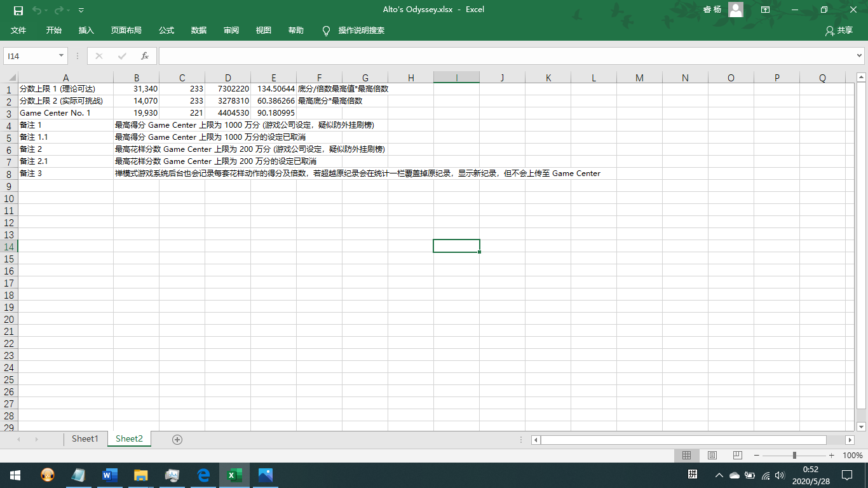
Task: Switch to the 页面布局 ribbon tab
Action: coord(126,30)
